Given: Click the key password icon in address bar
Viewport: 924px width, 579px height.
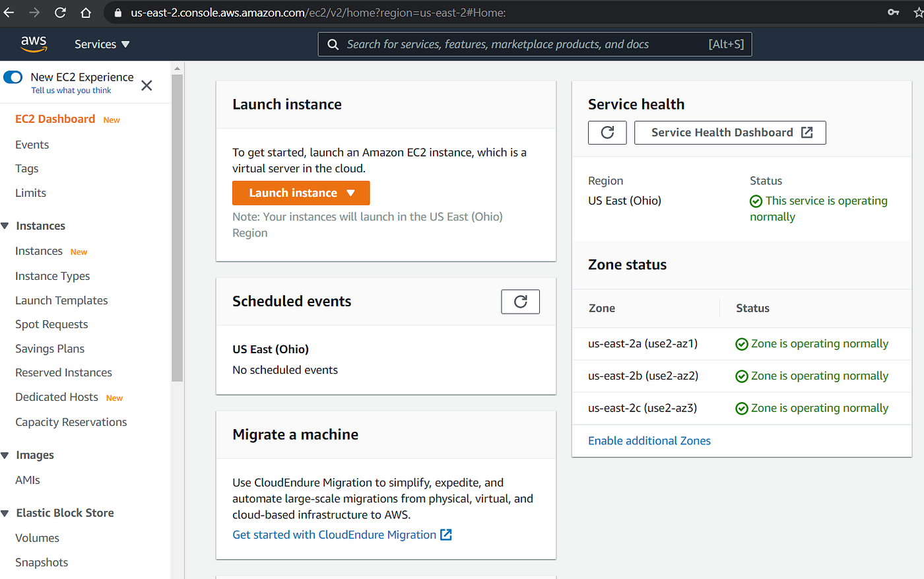Looking at the screenshot, I should point(893,13).
